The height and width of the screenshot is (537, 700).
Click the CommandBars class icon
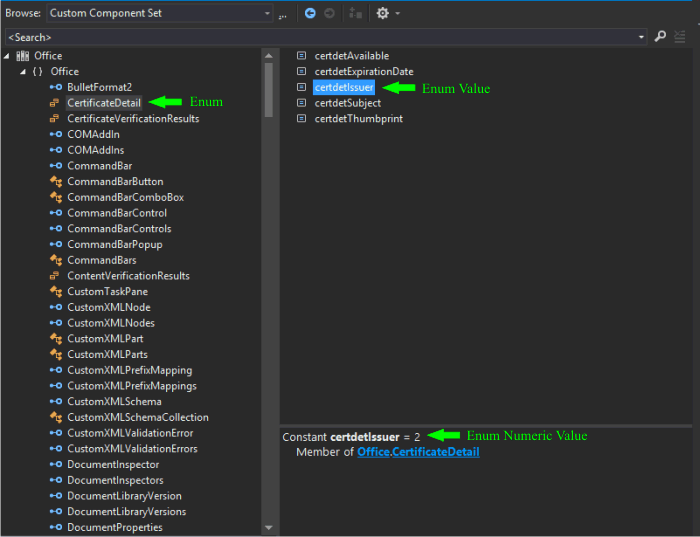[56, 260]
